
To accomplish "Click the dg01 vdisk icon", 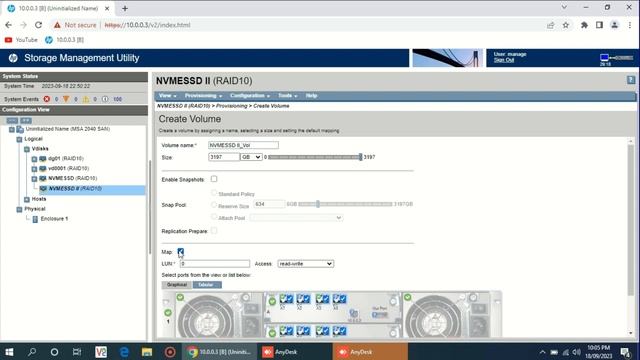I will click(43, 158).
